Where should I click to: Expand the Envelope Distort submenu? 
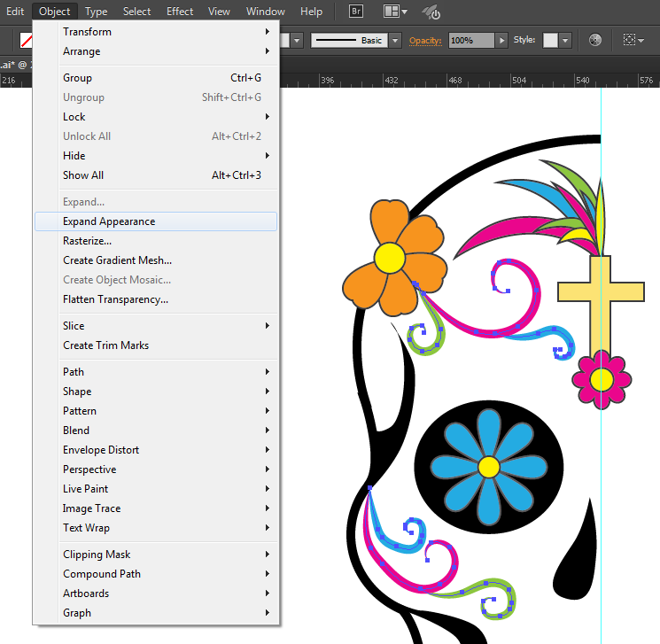click(101, 450)
